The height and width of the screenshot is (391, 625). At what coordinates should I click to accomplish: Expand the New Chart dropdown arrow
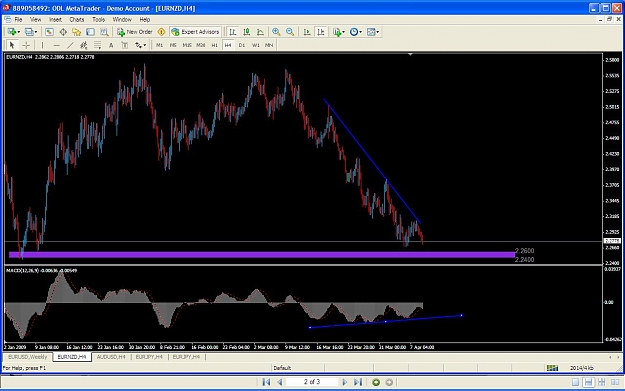(x=18, y=32)
